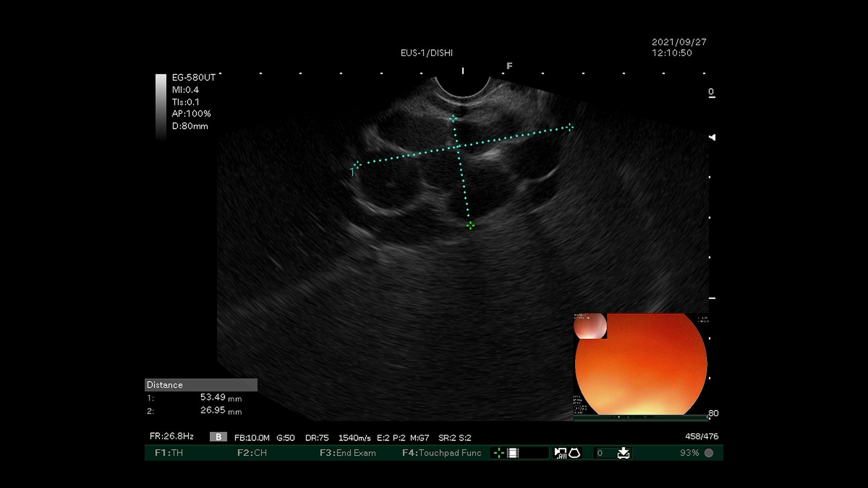Click the download to storage icon
The width and height of the screenshot is (868, 488).
[x=623, y=453]
